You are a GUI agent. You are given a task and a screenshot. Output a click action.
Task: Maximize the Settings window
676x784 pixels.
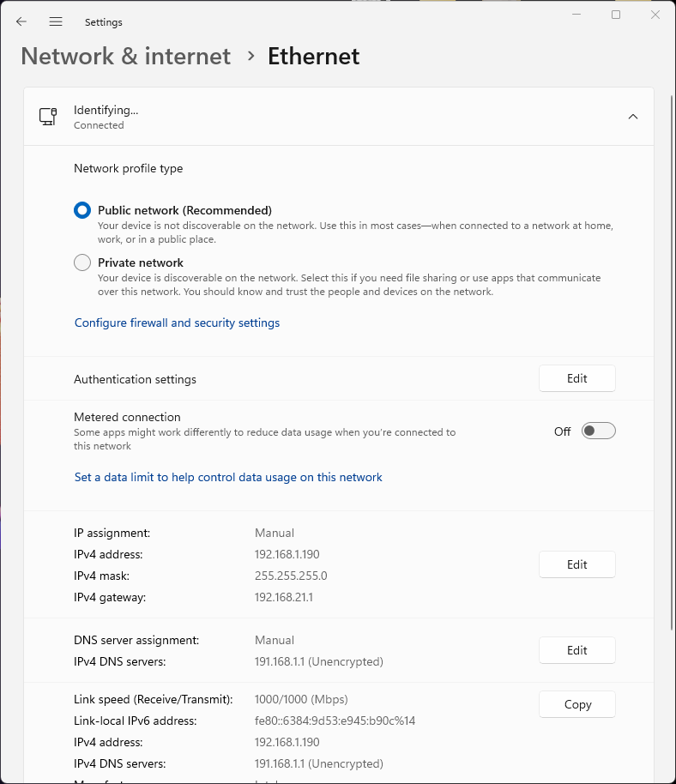coord(616,15)
